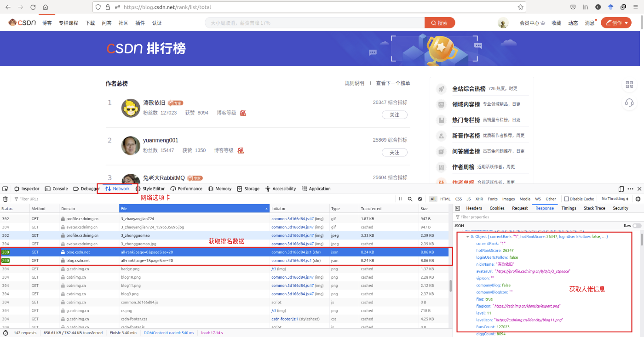644x337 pixels.
Task: Filter requests by XHR type
Action: point(479,199)
